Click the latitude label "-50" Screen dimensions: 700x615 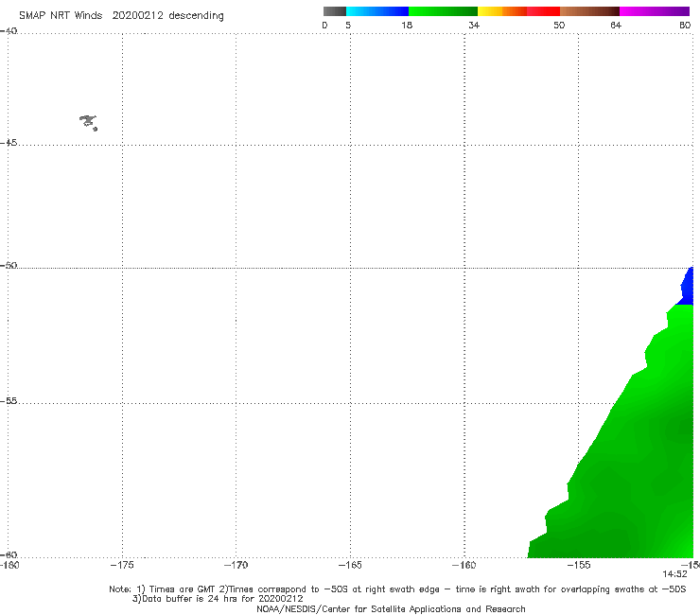coord(9,265)
